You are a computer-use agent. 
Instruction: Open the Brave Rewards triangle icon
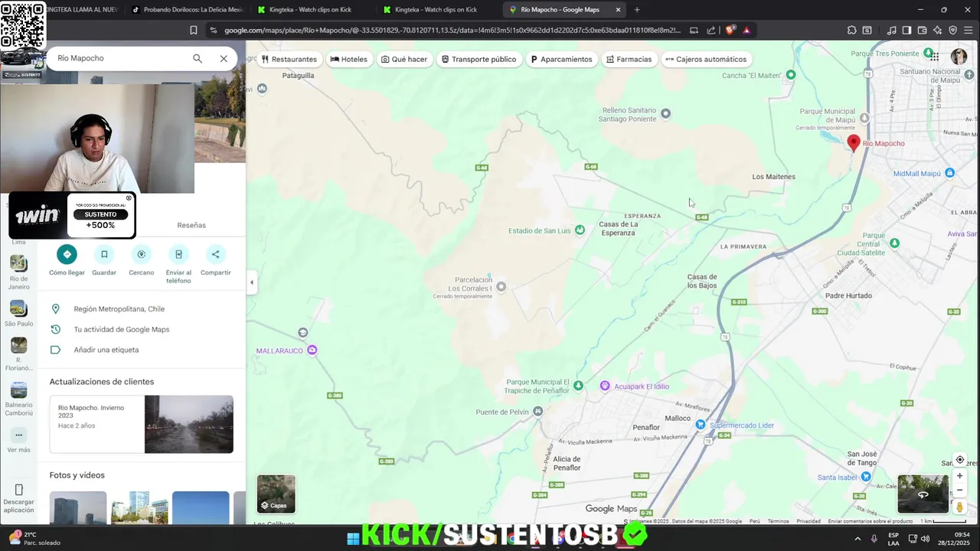(746, 31)
